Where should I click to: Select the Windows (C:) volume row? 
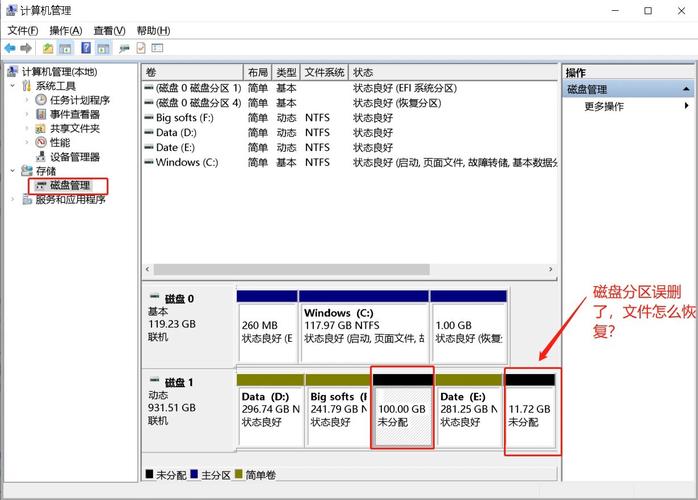pyautogui.click(x=350, y=162)
